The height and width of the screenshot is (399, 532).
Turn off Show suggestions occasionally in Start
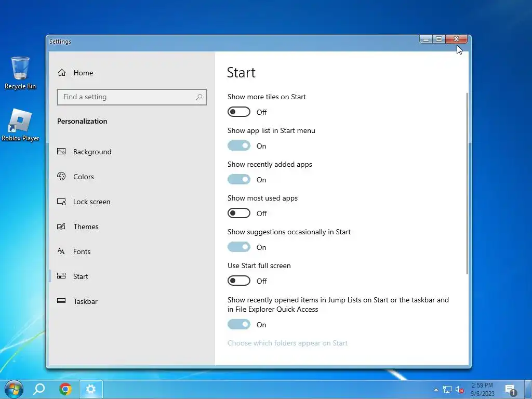pos(239,247)
